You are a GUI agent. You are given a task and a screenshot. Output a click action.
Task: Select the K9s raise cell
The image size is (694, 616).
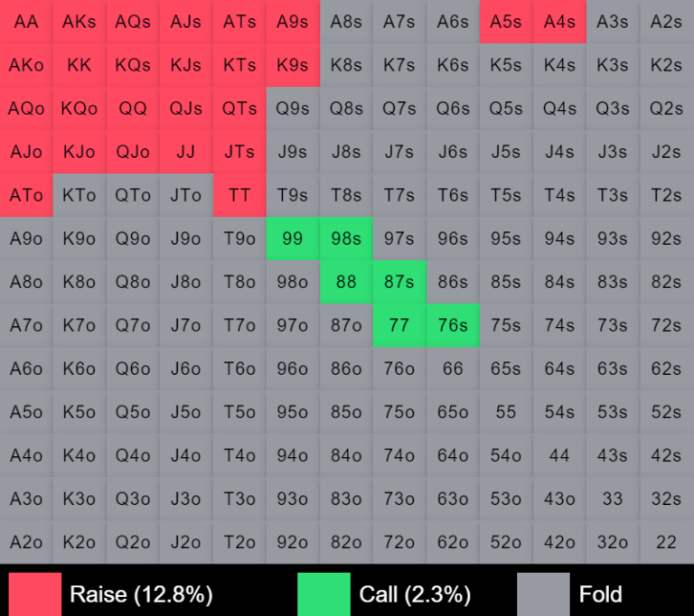click(x=293, y=65)
